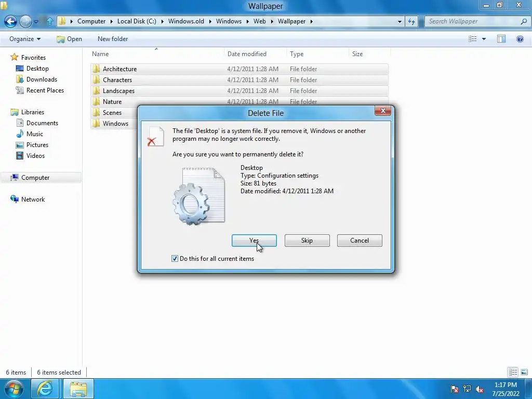Uncheck Do this for all current items
The height and width of the screenshot is (399, 532).
click(175, 259)
